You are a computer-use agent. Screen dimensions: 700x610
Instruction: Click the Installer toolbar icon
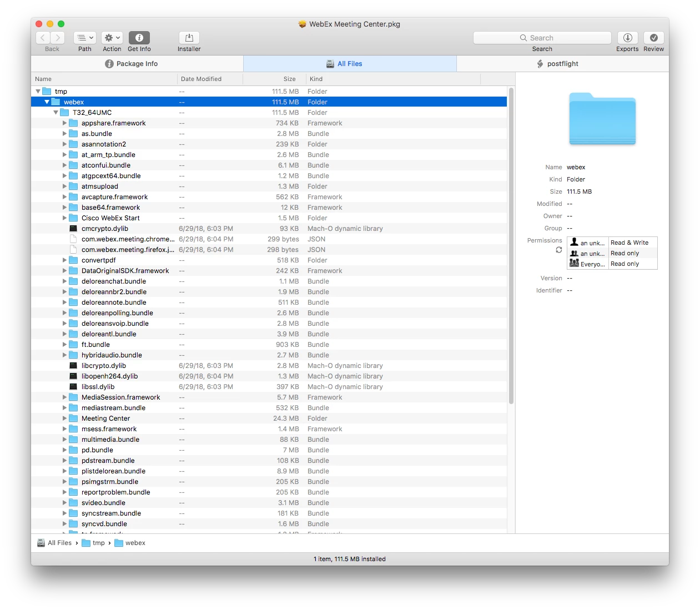189,38
